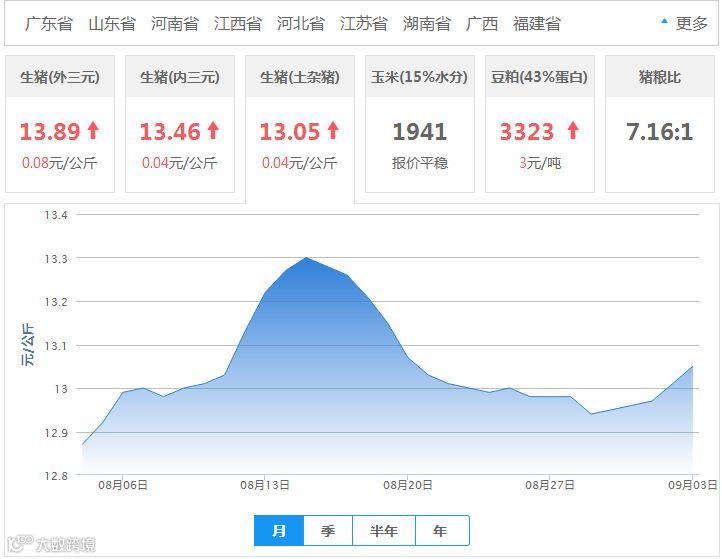The width and height of the screenshot is (722, 559).
Task: Click the 13.05 price value
Action: (x=290, y=132)
